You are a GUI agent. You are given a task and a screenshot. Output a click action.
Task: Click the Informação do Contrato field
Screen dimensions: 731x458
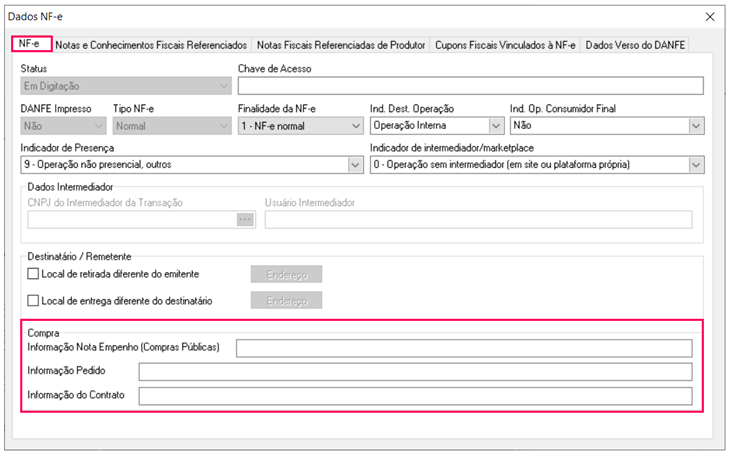pyautogui.click(x=415, y=396)
